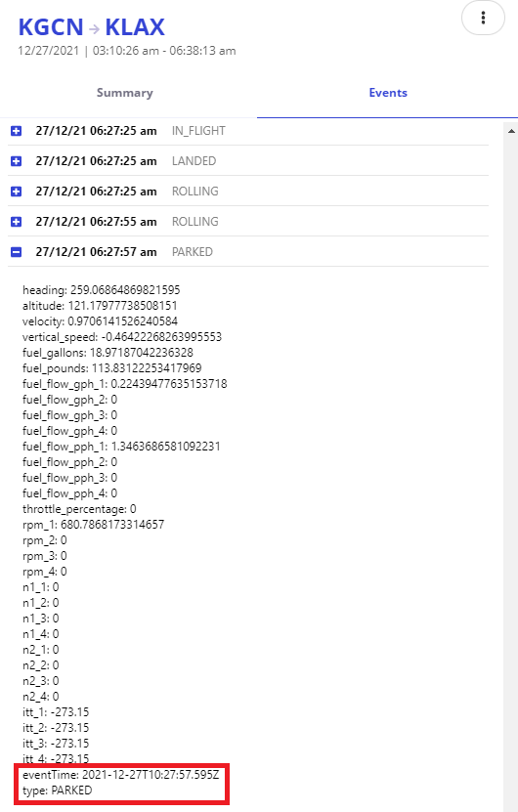Click the IN_FLIGHT event type label
Viewport: 518px width, 812px height.
pos(198,131)
